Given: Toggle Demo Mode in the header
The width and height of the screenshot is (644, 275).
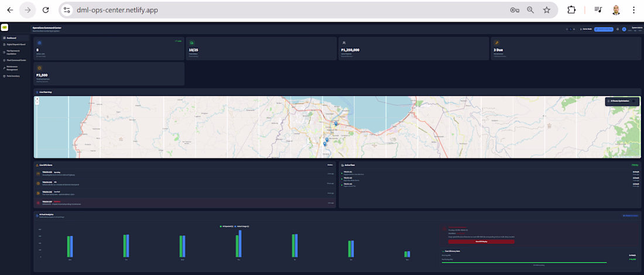Looking at the screenshot, I should [586, 29].
